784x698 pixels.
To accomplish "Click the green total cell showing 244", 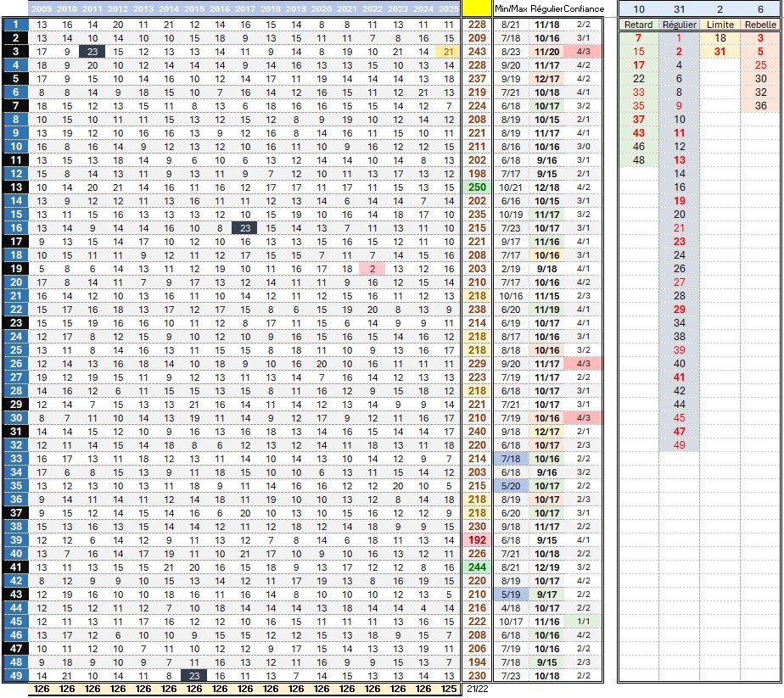I will tap(478, 567).
